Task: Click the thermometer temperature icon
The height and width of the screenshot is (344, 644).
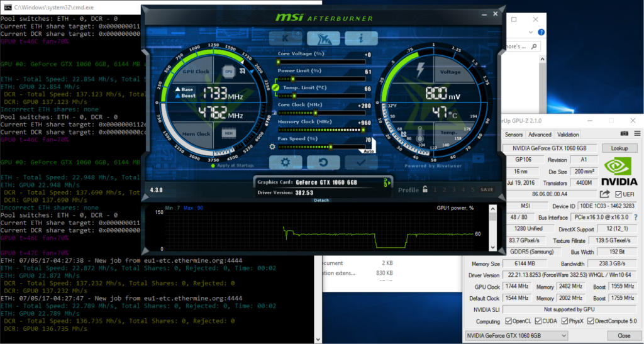Action: pos(420,134)
